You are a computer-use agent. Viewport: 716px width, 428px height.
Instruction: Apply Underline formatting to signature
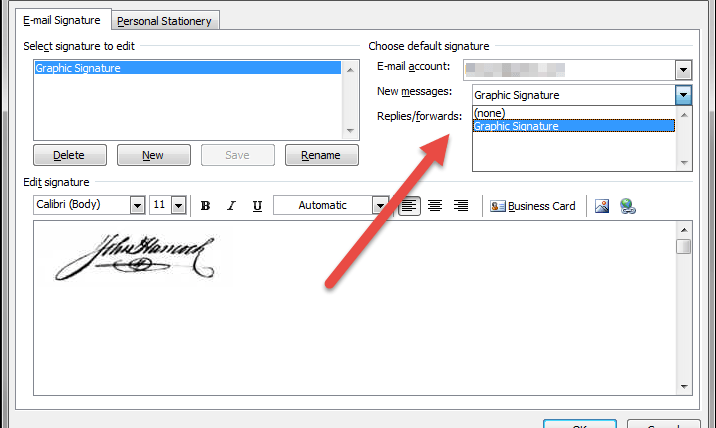257,206
